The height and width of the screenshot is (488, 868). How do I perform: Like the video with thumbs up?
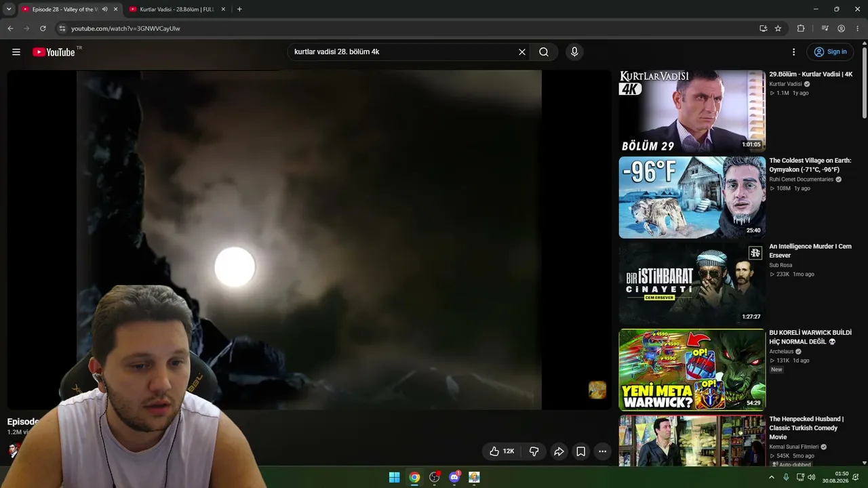pos(502,451)
